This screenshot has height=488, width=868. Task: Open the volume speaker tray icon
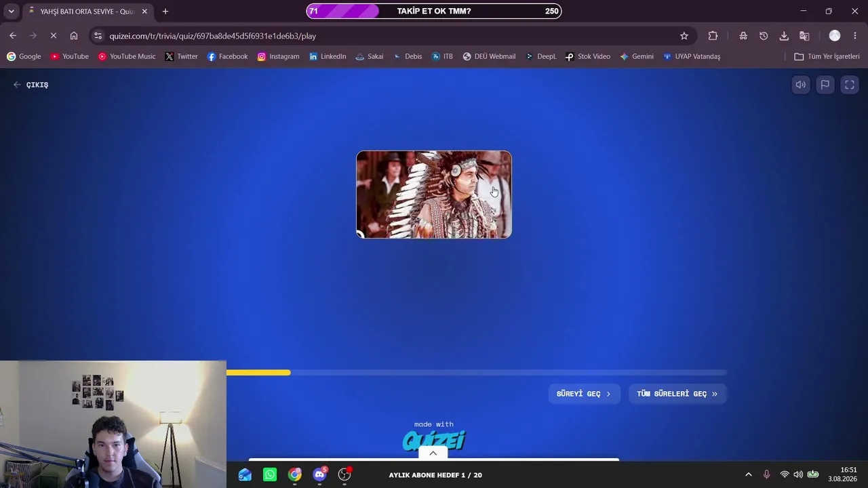(x=798, y=475)
